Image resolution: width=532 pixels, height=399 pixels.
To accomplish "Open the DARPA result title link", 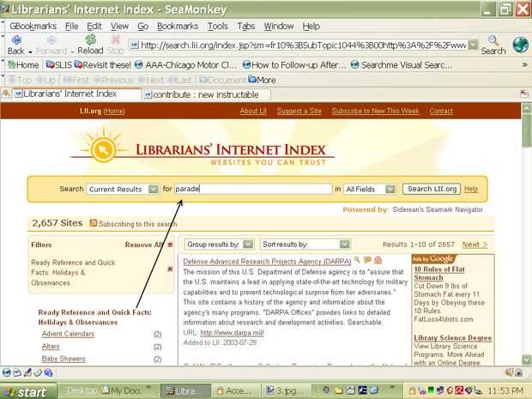I will tap(267, 261).
